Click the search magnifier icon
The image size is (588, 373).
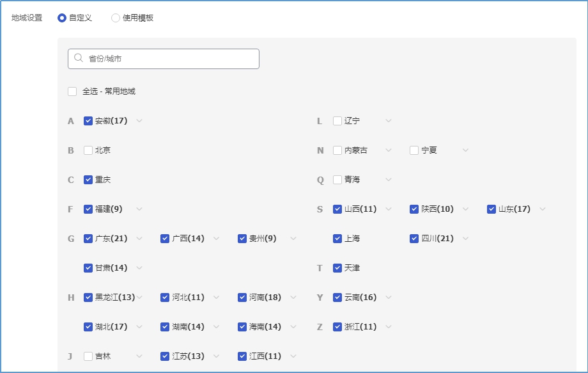tap(79, 58)
